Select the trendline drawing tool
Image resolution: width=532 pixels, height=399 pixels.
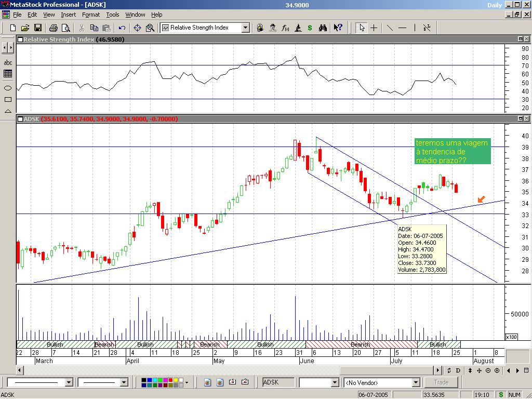click(x=389, y=28)
